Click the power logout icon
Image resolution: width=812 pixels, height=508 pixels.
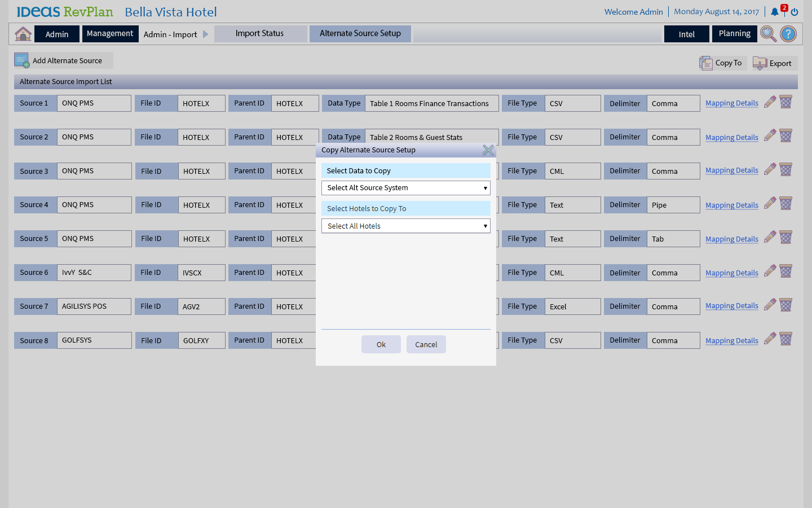[795, 12]
